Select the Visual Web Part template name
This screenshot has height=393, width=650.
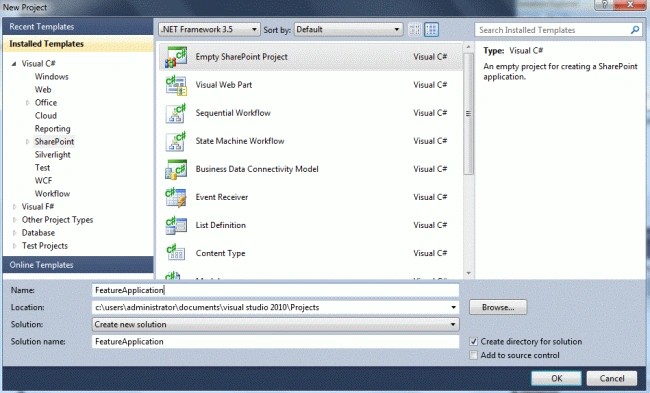click(224, 85)
